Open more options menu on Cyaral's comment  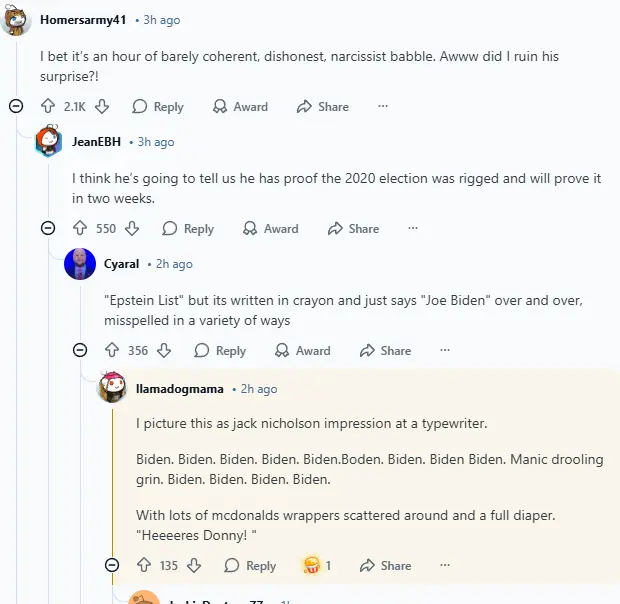click(445, 350)
